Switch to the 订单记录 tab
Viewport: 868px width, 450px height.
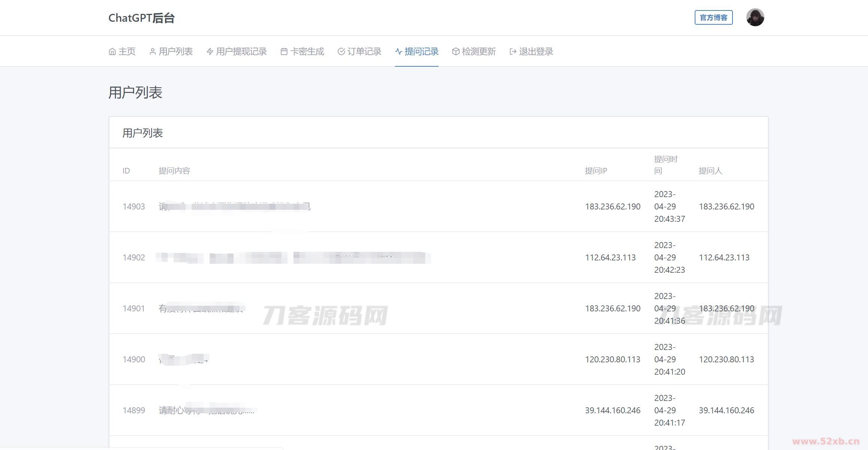tap(364, 52)
